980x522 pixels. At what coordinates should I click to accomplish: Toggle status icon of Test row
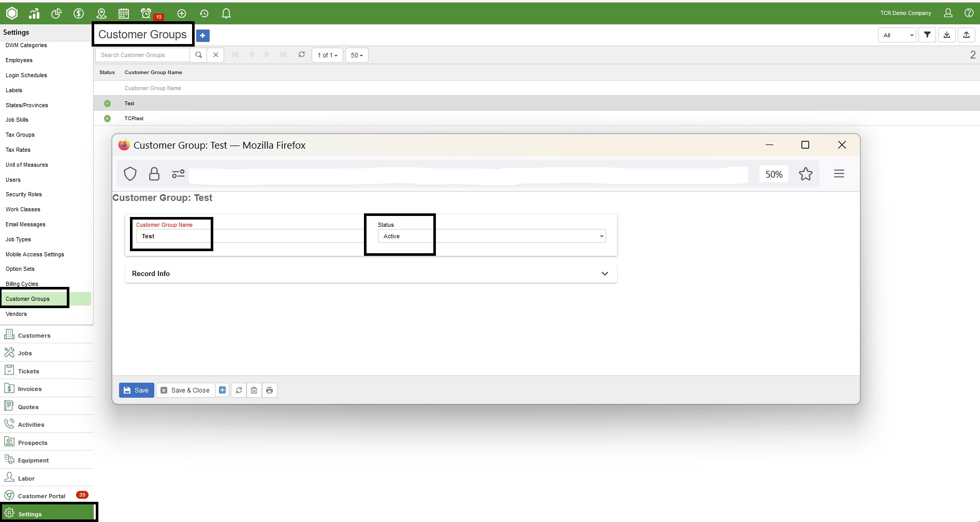coord(107,104)
